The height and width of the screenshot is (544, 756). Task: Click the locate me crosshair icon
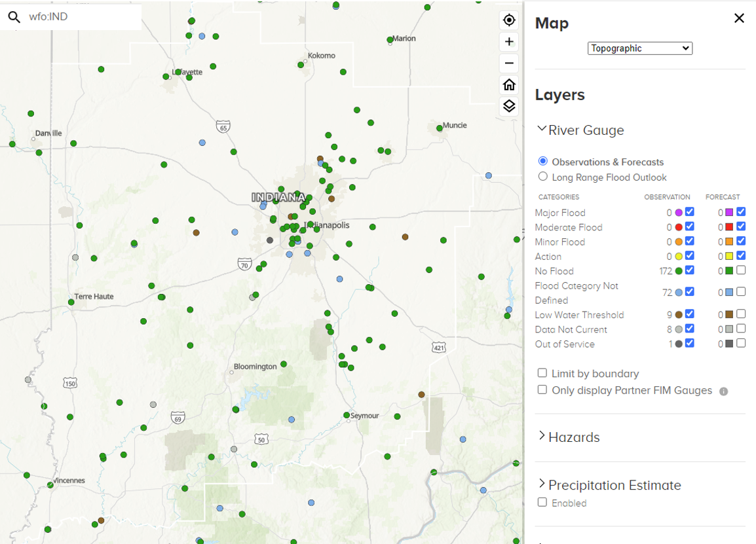(x=509, y=20)
